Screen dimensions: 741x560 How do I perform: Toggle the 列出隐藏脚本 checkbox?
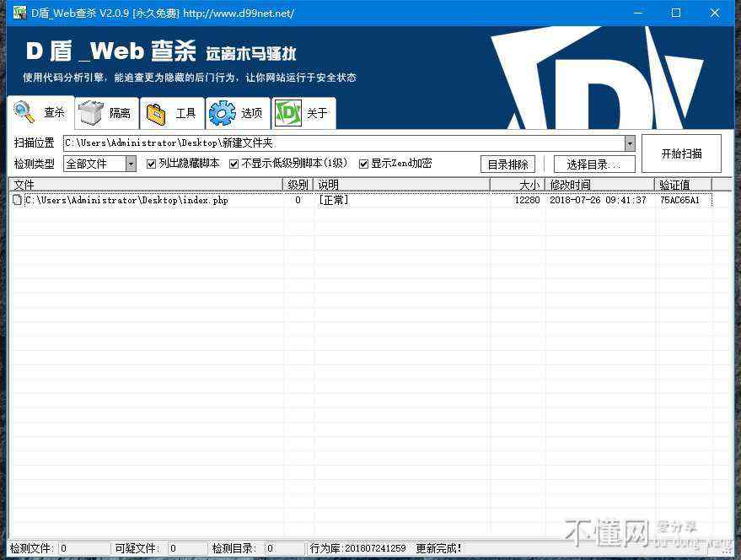[x=151, y=164]
